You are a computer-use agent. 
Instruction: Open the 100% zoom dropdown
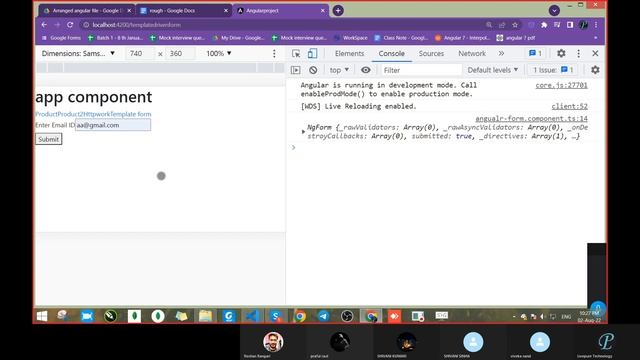[219, 53]
